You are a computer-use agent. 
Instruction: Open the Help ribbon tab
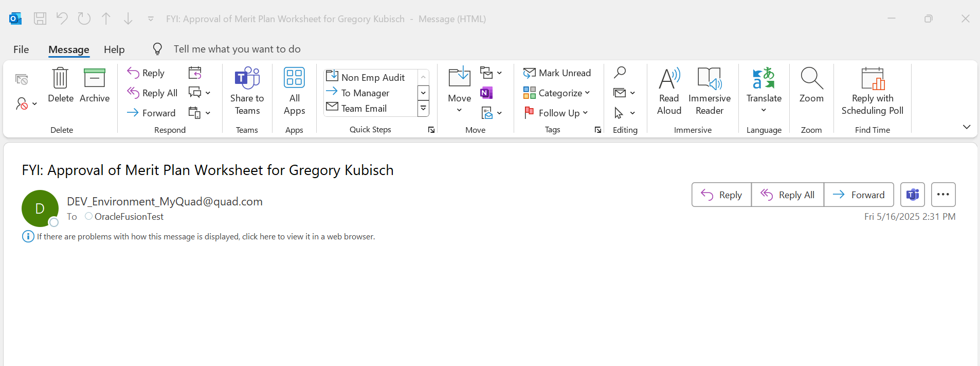(114, 49)
